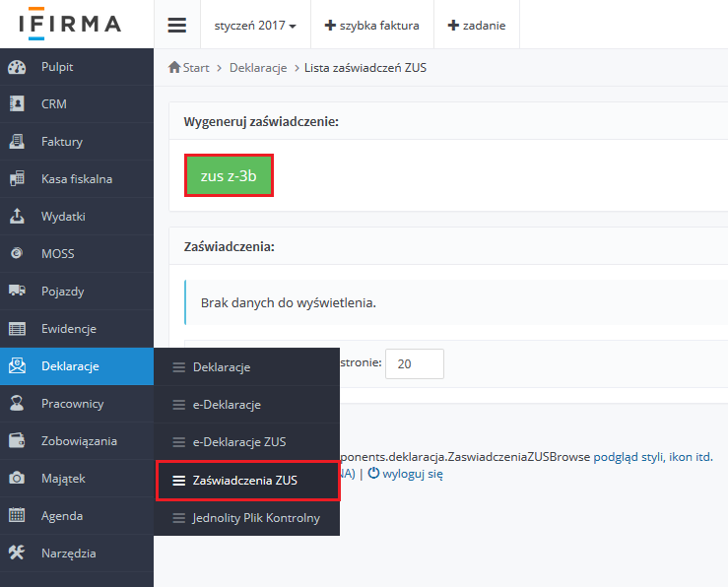Click the Zobowiązania wallet icon
The height and width of the screenshot is (587, 728).
[17, 440]
